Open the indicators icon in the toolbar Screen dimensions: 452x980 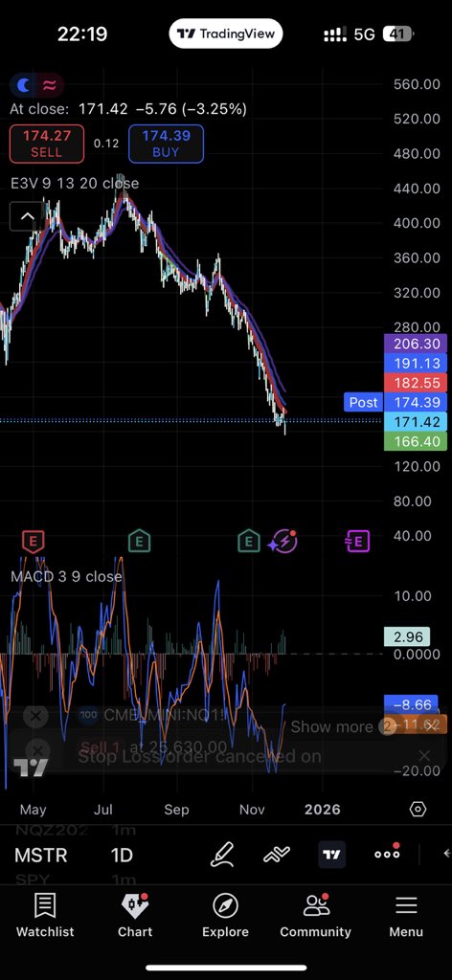(277, 855)
